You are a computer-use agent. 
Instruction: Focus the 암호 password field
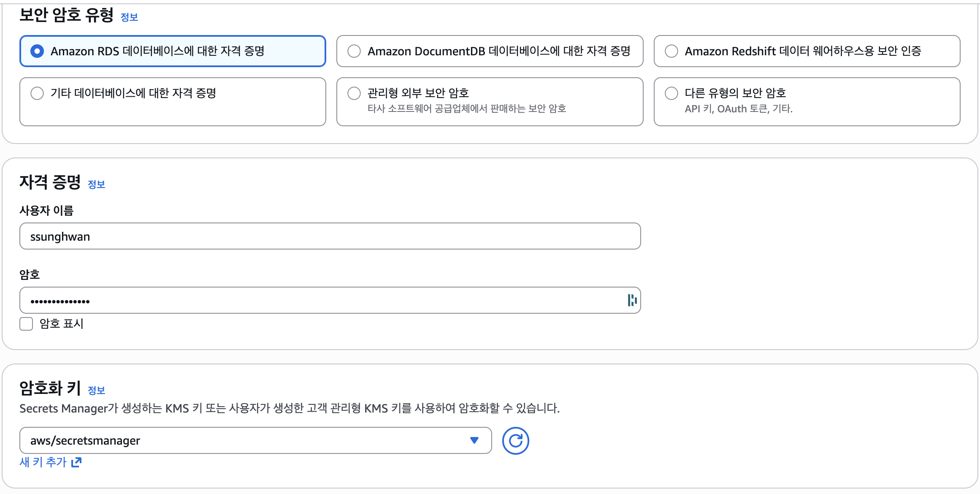[x=330, y=301]
